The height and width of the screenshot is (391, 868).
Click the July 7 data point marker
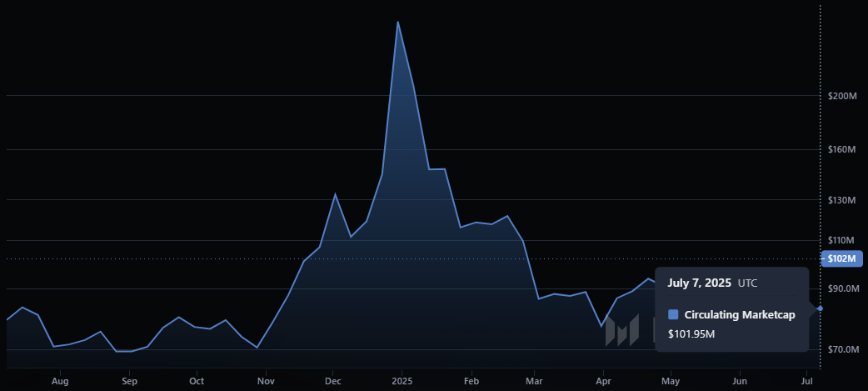tap(820, 308)
